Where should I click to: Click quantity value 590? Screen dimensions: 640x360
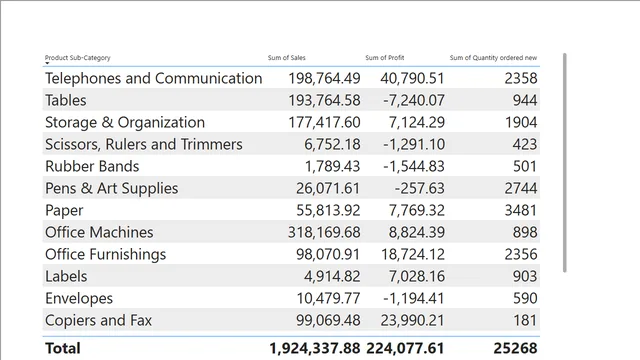click(x=525, y=298)
